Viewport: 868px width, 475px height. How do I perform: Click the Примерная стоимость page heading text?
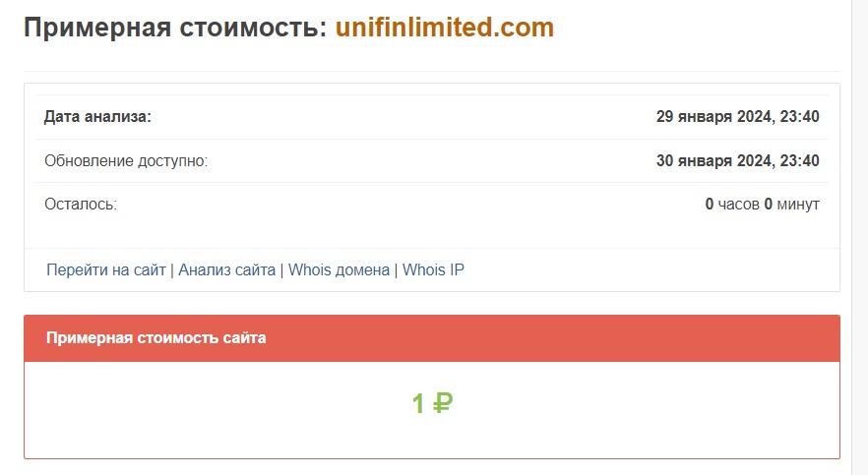click(174, 28)
